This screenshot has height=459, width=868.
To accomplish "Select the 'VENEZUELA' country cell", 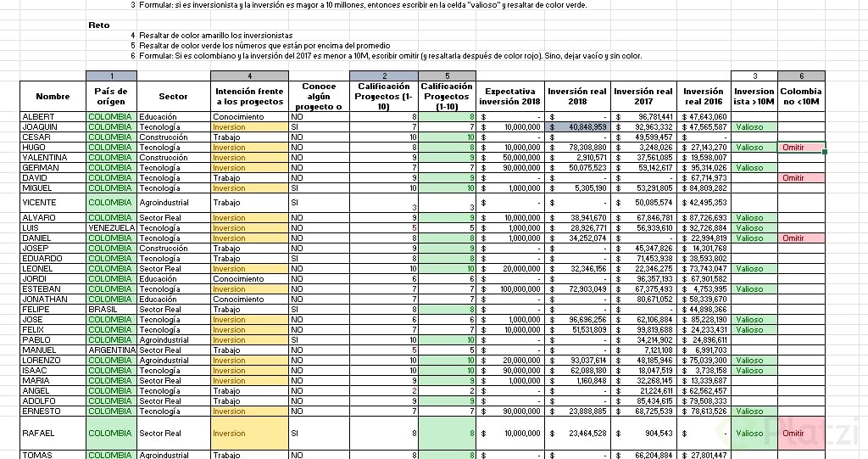I will tap(111, 228).
